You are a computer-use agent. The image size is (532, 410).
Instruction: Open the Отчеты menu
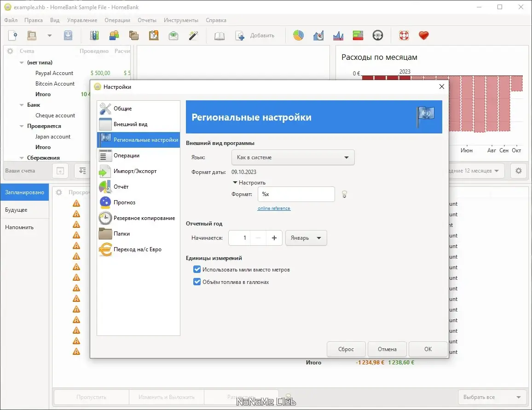tap(147, 20)
